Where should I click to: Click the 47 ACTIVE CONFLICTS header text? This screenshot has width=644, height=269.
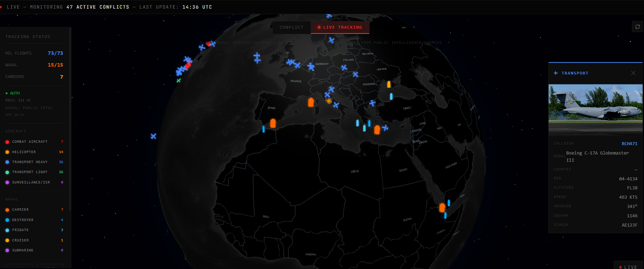[x=98, y=7]
